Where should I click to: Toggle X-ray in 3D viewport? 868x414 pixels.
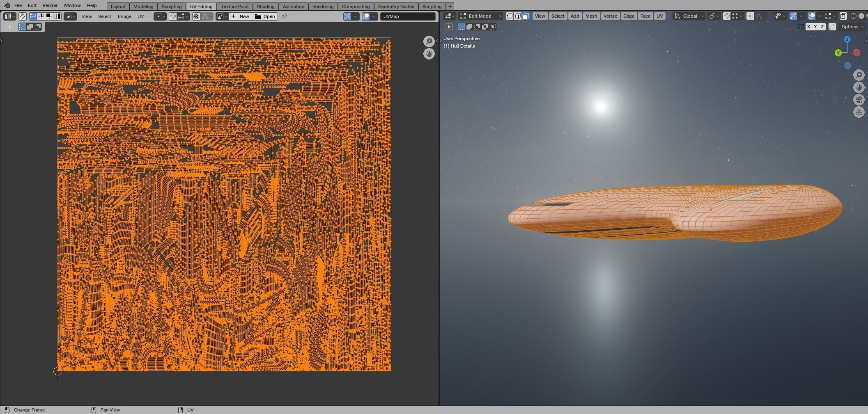[x=843, y=16]
